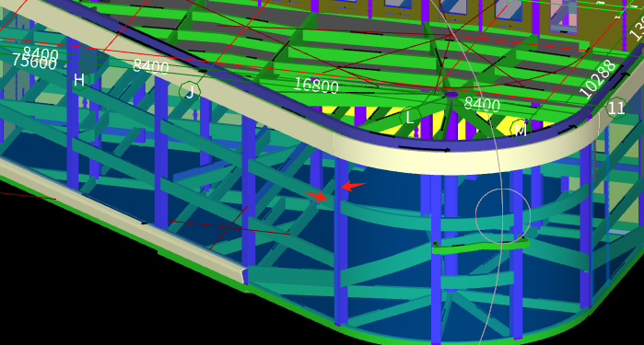Image resolution: width=644 pixels, height=345 pixels.
Task: Pick the 8400 dimension between H and J
Action: (x=151, y=66)
